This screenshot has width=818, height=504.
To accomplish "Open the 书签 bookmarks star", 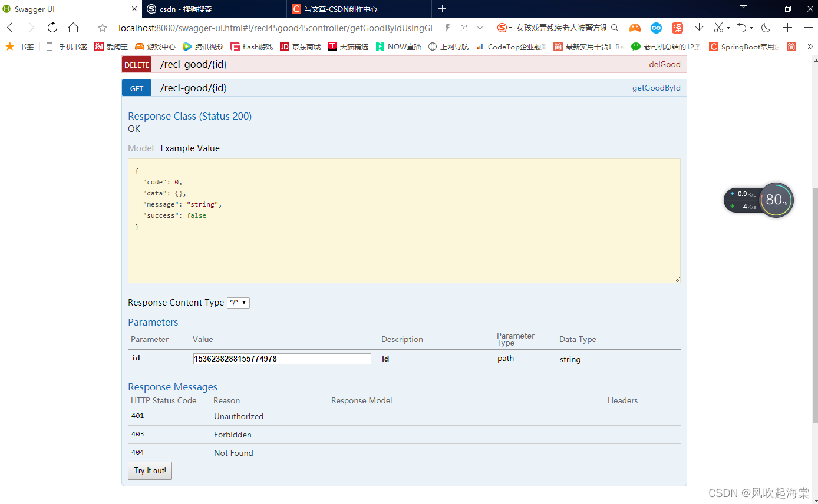I will click(19, 47).
